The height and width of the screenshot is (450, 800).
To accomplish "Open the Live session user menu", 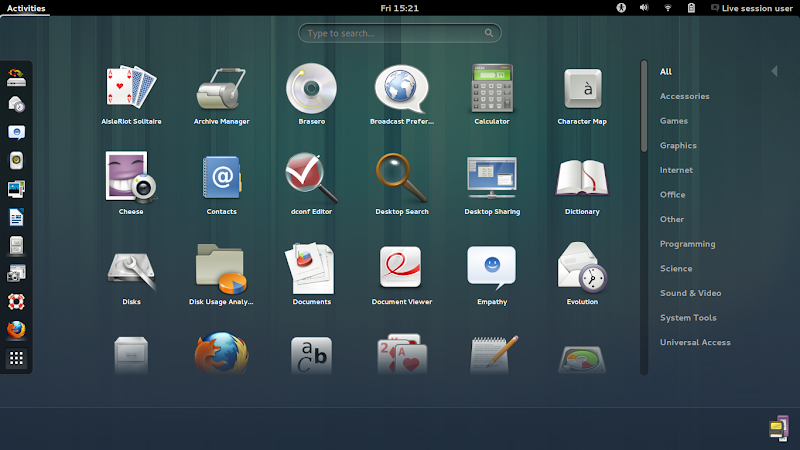I will (752, 8).
